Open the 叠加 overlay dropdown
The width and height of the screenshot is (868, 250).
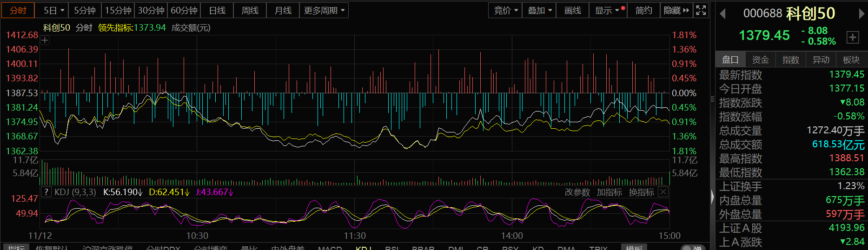539,10
